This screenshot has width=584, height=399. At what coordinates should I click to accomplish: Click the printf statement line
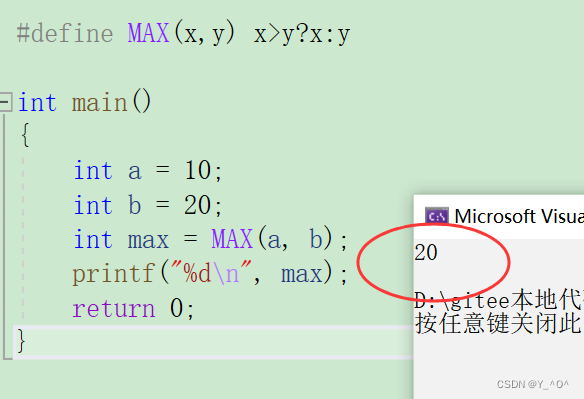tap(210, 273)
